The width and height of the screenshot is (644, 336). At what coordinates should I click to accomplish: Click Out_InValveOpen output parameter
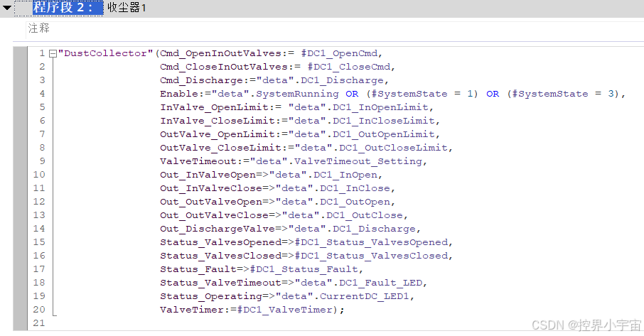click(x=208, y=175)
